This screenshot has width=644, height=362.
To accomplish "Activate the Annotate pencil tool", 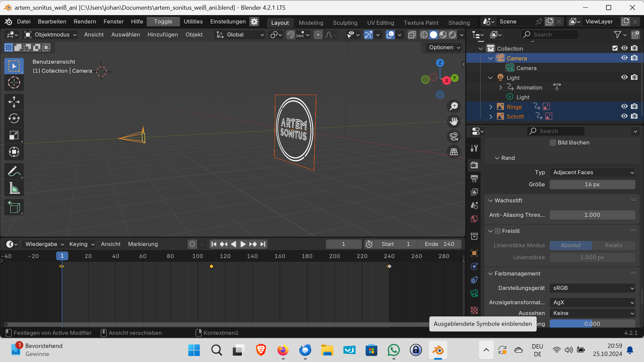I will tap(14, 172).
